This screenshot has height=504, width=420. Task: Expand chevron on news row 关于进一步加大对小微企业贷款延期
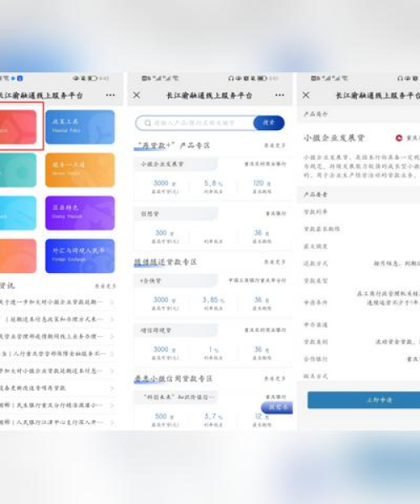pos(112,302)
